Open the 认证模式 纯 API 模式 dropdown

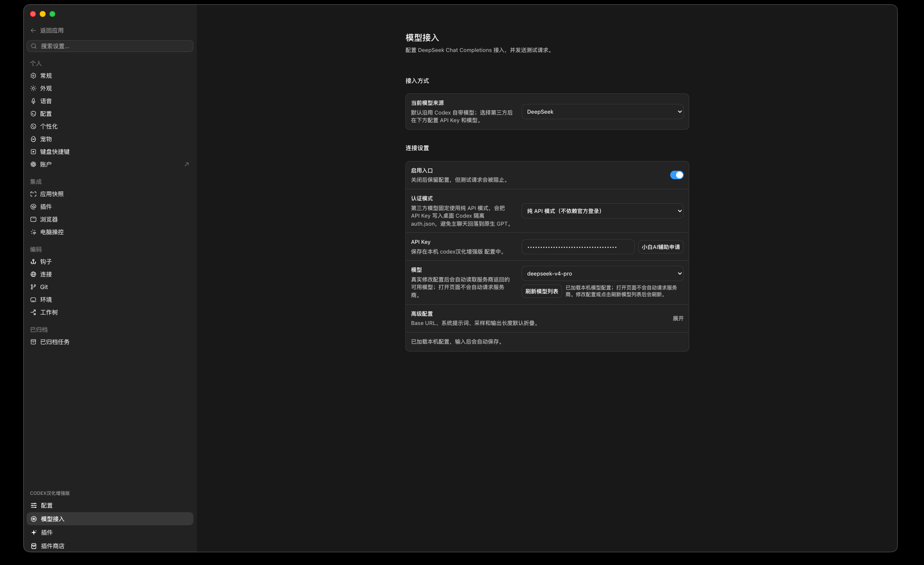[x=602, y=211]
